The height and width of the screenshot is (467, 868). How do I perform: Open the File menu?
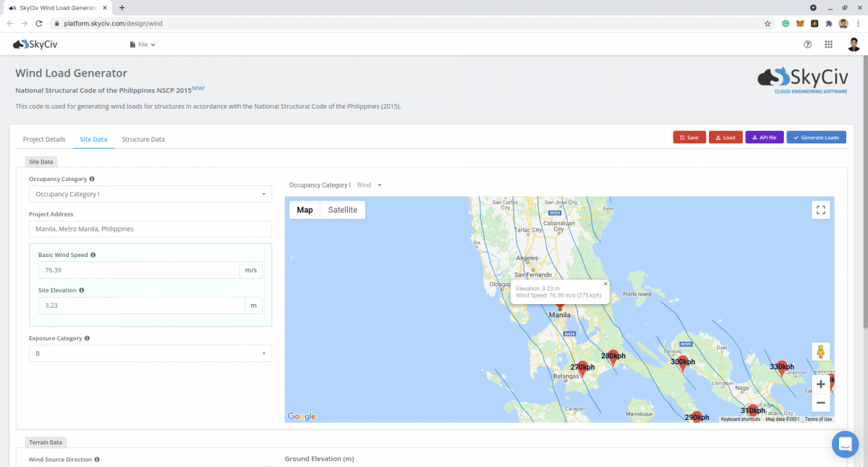(142, 45)
